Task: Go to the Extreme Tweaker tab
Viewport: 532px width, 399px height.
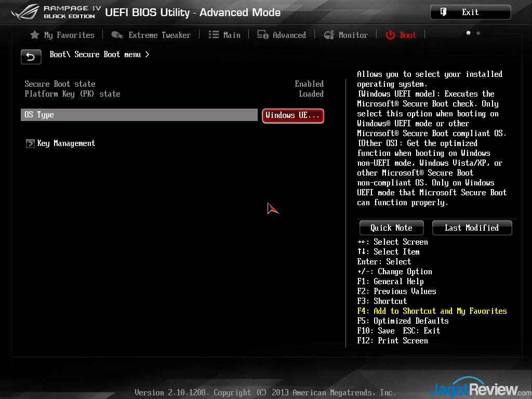Action: pos(159,35)
